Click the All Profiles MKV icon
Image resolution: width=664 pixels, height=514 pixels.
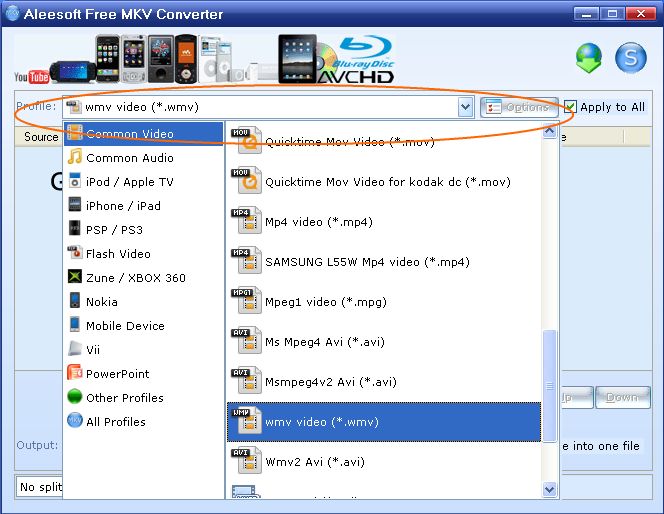click(x=75, y=420)
